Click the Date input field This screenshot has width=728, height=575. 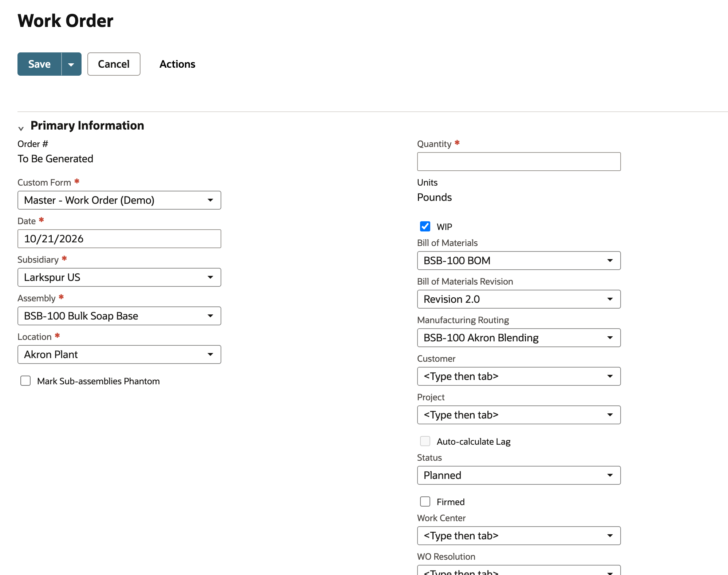click(x=119, y=239)
